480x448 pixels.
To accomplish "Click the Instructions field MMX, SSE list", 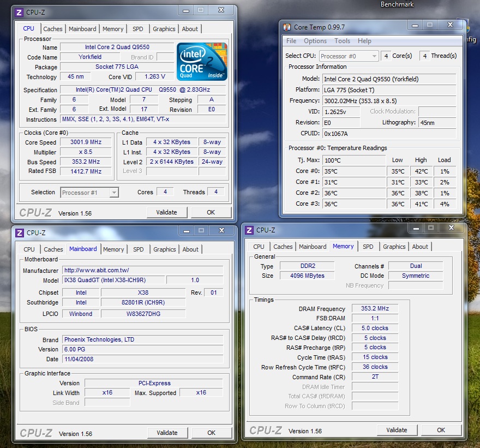I will [143, 119].
